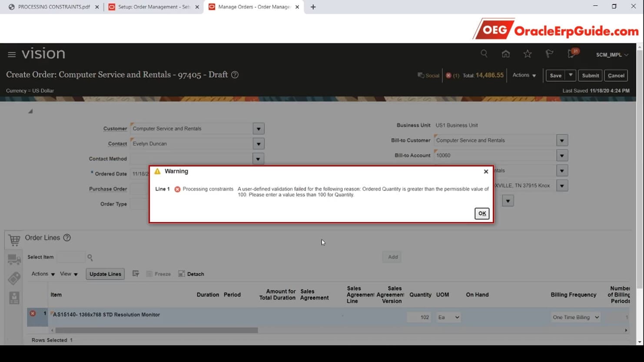Click the Billing Frequency column header
This screenshot has width=644, height=362.
click(x=573, y=295)
